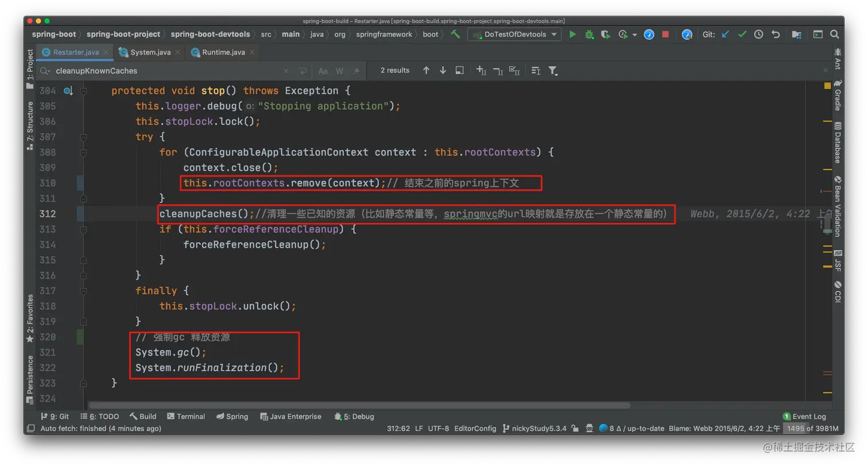This screenshot has width=868, height=466.
Task: Open the Persistence tool window
Action: 30,380
